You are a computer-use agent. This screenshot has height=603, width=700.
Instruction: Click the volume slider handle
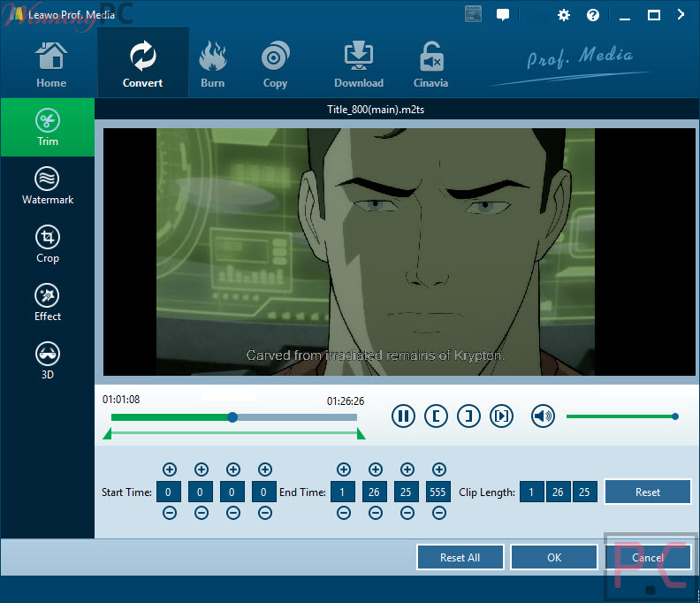point(675,416)
